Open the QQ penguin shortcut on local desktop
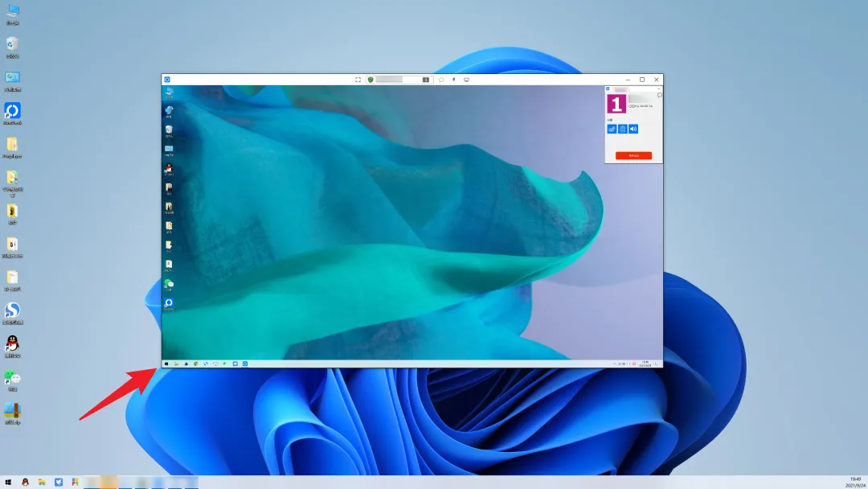 coord(12,346)
